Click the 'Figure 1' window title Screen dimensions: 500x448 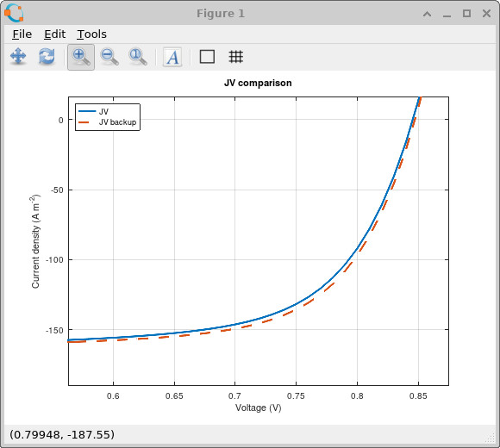click(x=221, y=14)
